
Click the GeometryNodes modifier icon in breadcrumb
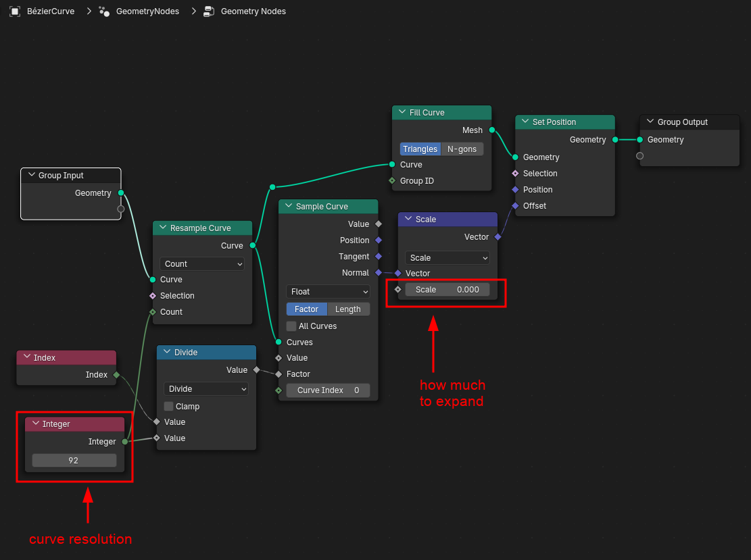coord(104,11)
